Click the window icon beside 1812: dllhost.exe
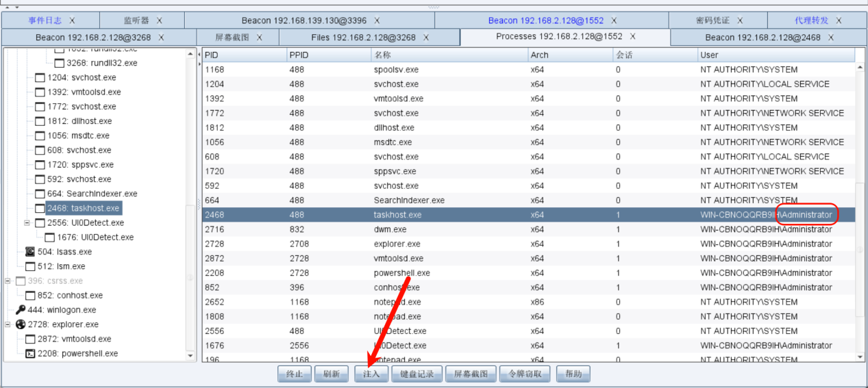 40,121
